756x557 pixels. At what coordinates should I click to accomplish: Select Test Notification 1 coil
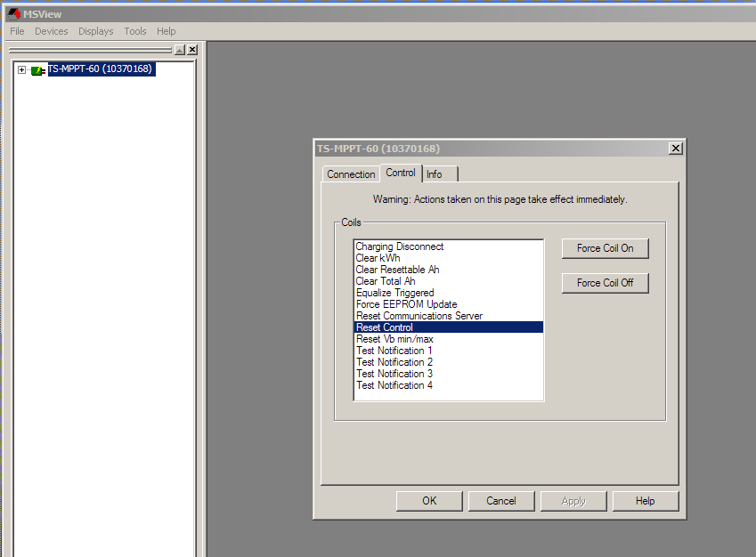pyautogui.click(x=449, y=351)
